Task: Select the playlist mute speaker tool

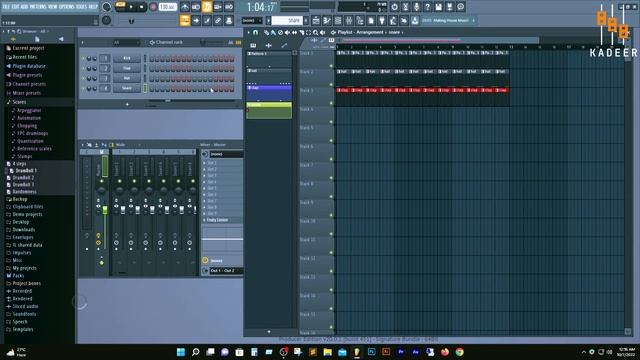Action: click(x=287, y=32)
